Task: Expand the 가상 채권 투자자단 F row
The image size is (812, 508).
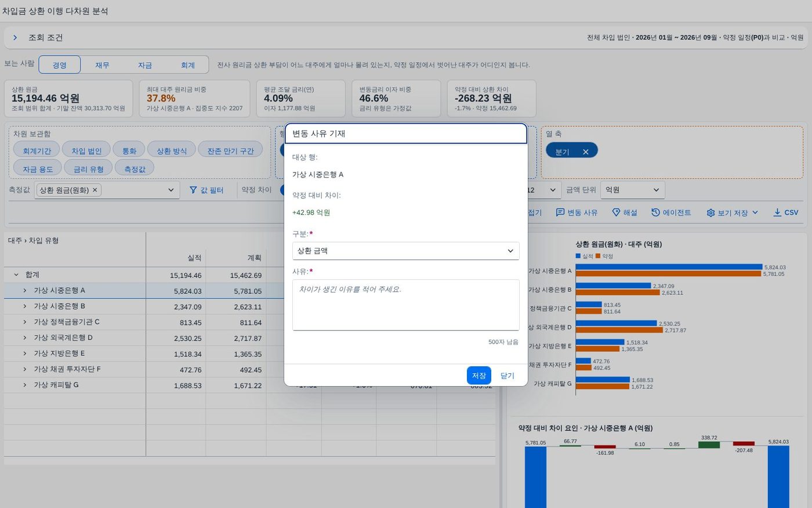Action: [25, 369]
